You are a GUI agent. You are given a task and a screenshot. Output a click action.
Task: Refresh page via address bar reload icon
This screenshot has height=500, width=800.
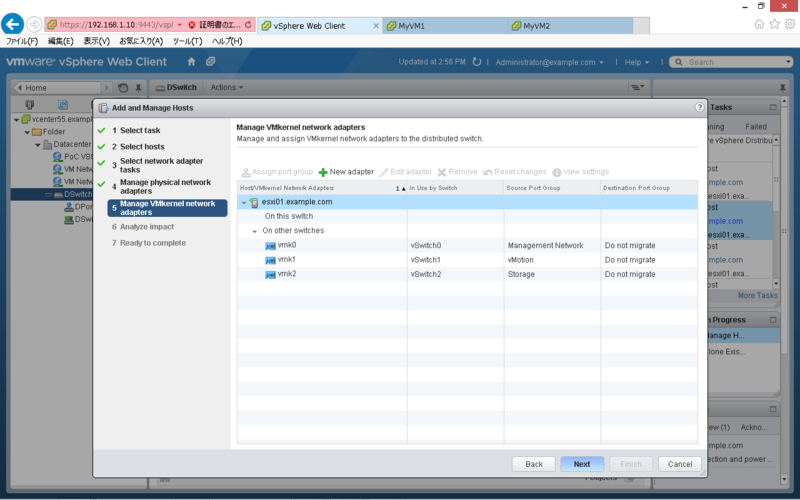(248, 24)
